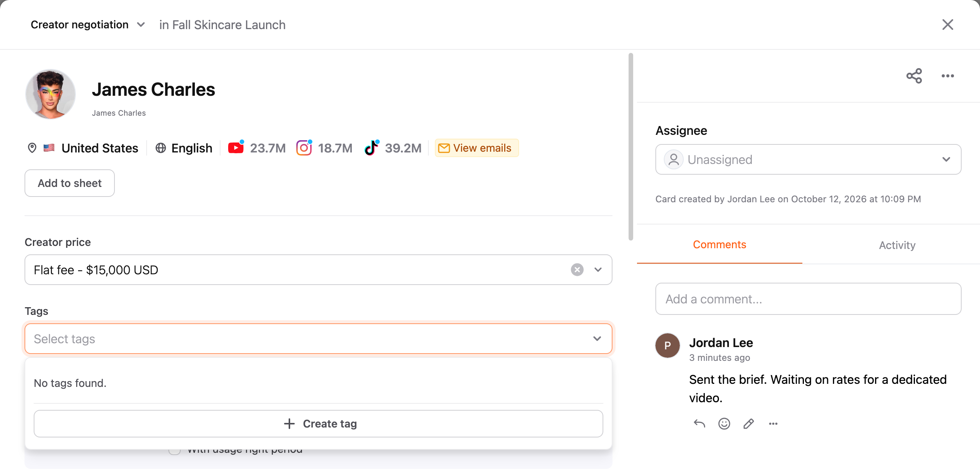Click the Instagram icon
This screenshot has width=980, height=475.
(304, 148)
